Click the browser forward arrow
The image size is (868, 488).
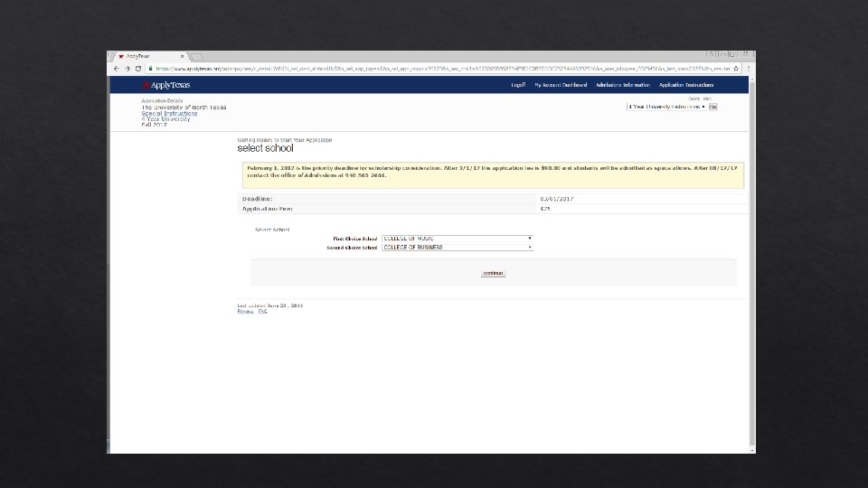click(x=127, y=69)
